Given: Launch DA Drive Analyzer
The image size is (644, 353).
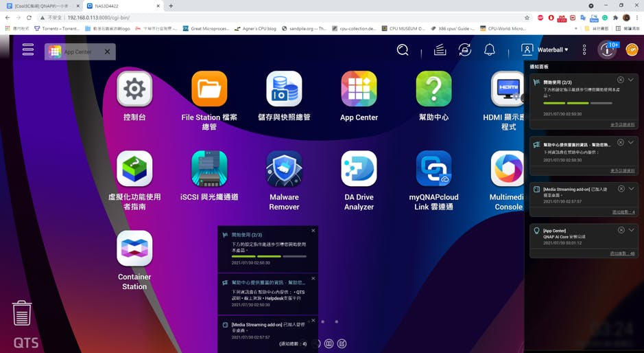Looking at the screenshot, I should click(x=359, y=169).
